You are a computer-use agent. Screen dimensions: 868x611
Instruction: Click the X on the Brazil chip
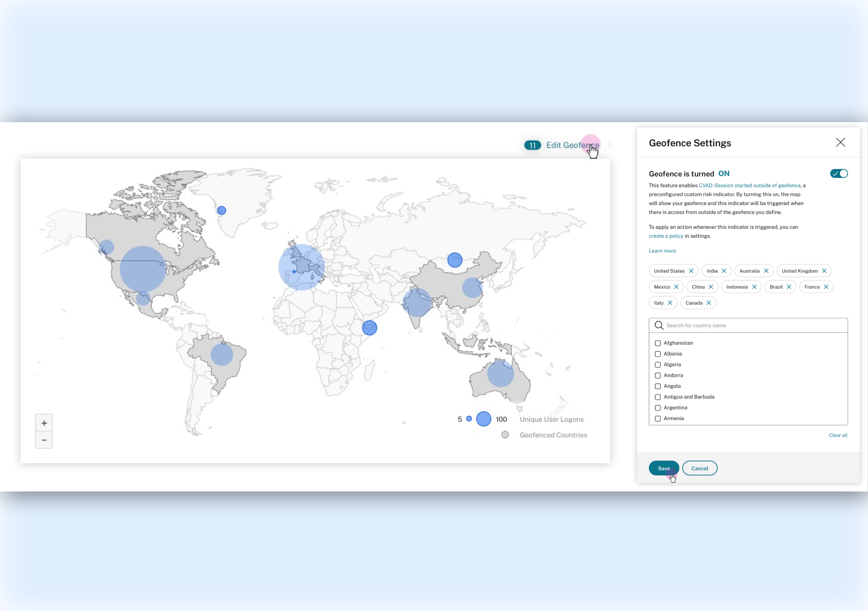click(789, 287)
